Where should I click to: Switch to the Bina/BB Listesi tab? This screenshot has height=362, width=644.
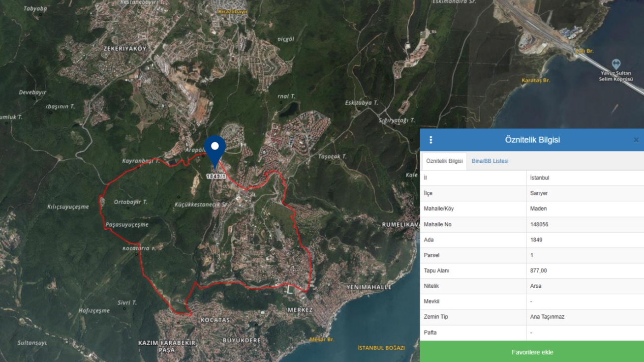pos(490,161)
